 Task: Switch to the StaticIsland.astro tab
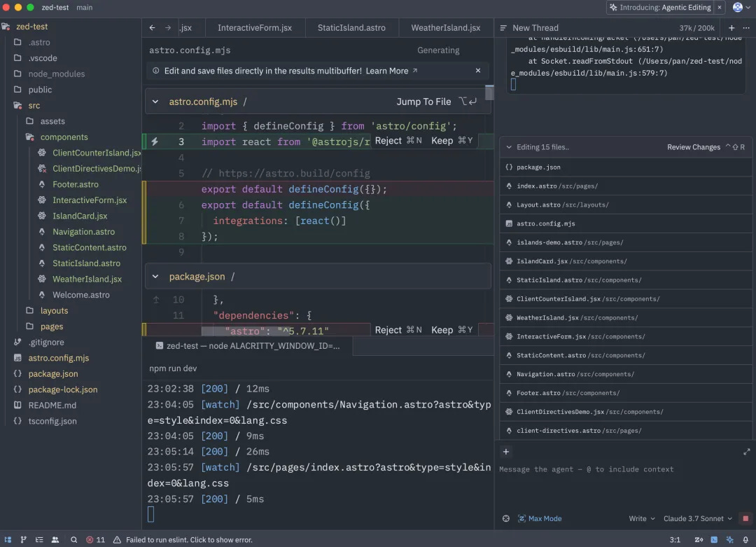point(351,28)
